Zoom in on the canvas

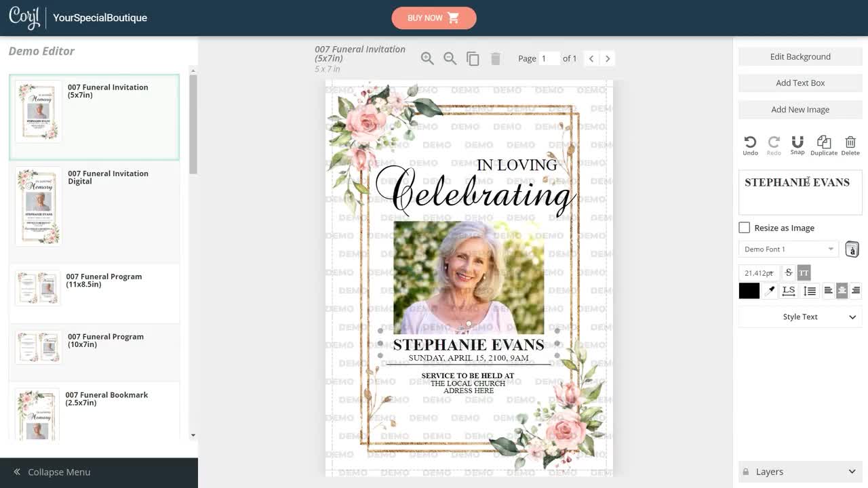click(x=427, y=58)
